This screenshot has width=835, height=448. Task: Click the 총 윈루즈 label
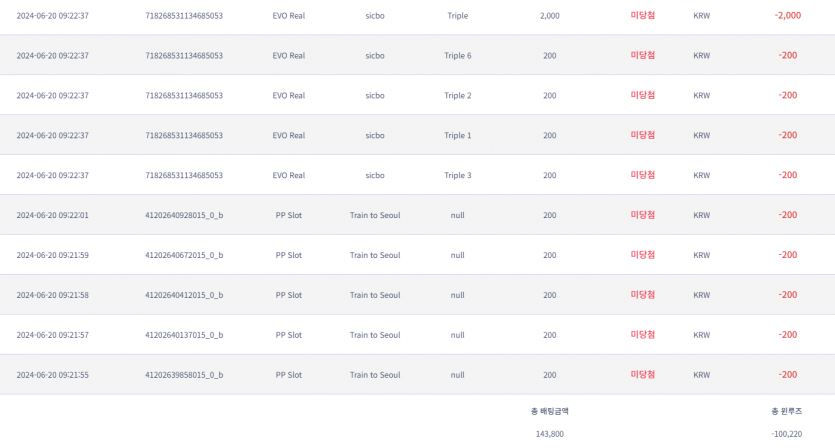[787, 411]
